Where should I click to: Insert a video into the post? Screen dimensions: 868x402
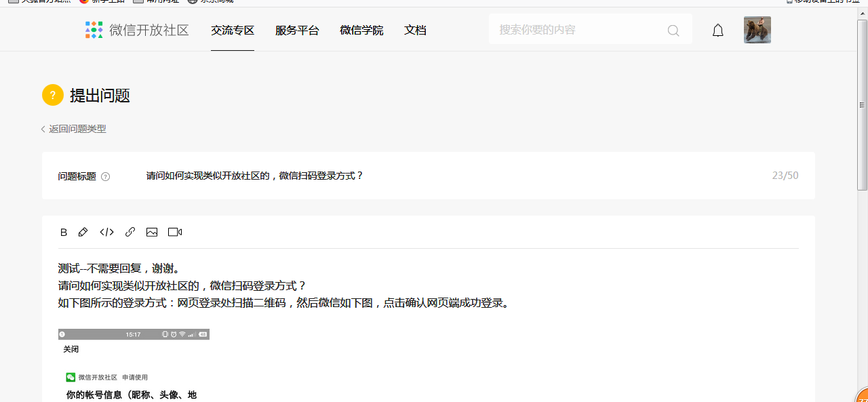coord(175,233)
